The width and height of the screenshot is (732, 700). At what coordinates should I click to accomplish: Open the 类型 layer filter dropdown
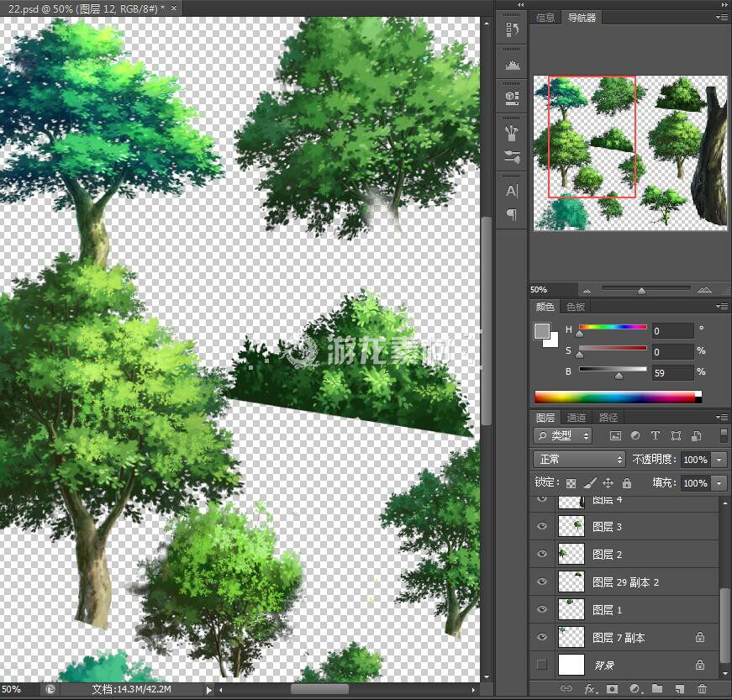(562, 436)
